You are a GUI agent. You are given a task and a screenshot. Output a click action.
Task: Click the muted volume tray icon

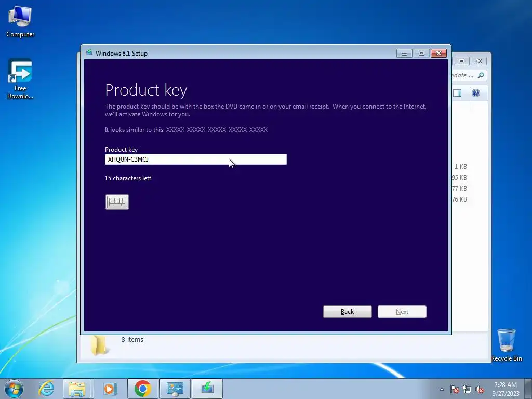coord(480,389)
